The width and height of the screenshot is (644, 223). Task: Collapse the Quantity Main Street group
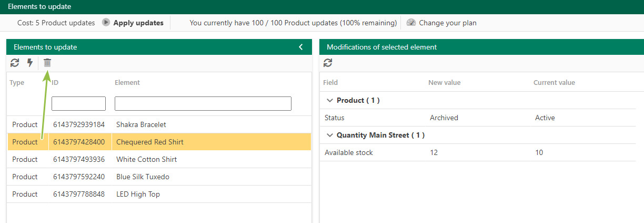(330, 135)
